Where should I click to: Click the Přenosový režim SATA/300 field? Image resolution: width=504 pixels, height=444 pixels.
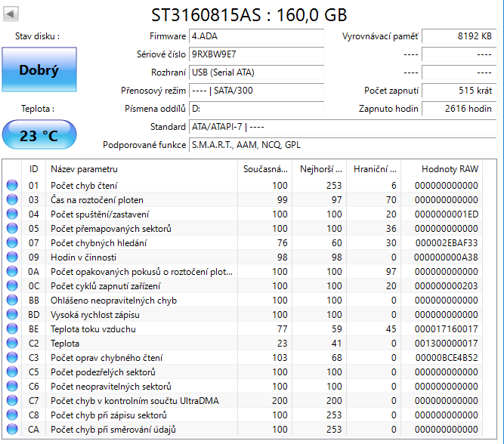point(257,91)
